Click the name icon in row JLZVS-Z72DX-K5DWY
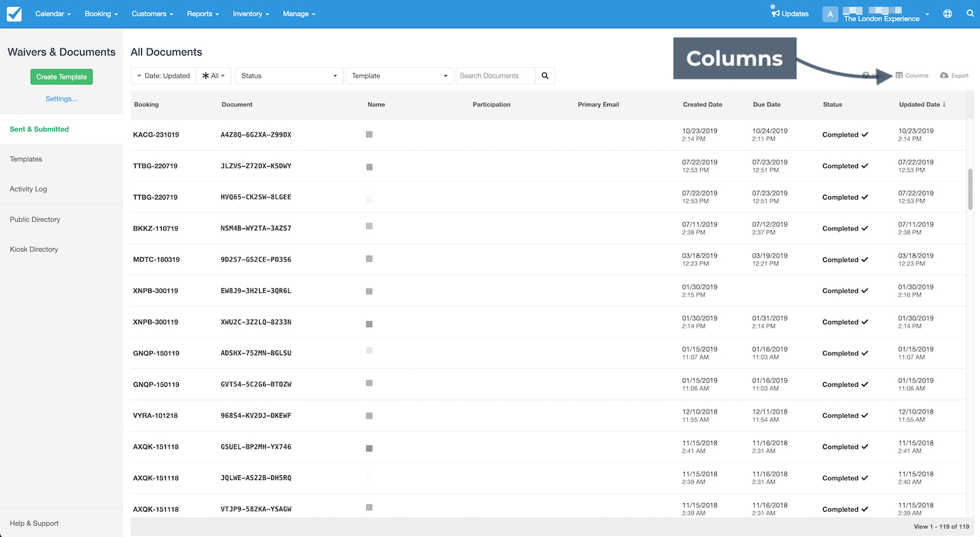This screenshot has height=537, width=980. point(369,167)
